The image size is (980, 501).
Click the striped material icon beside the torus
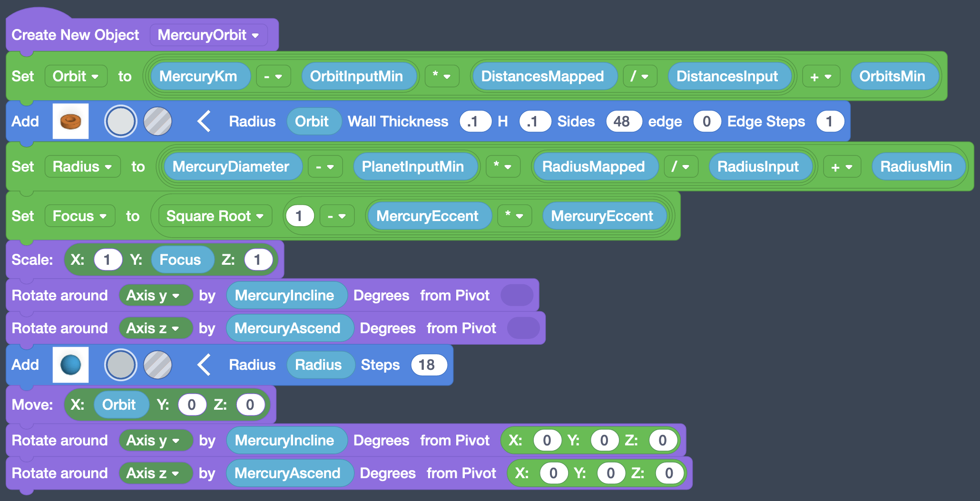pyautogui.click(x=157, y=121)
